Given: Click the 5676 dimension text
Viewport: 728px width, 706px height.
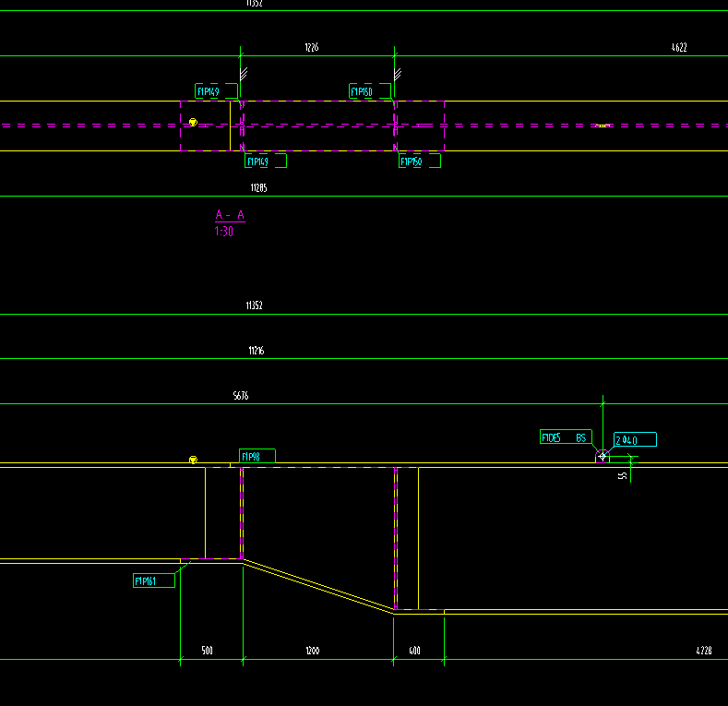Looking at the screenshot, I should 241,396.
